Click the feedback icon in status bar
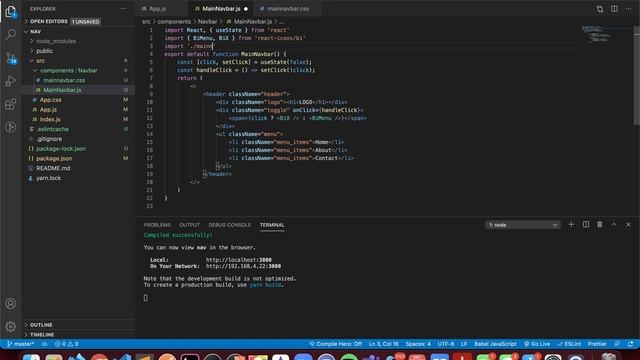The width and height of the screenshot is (640, 360). pyautogui.click(x=617, y=344)
